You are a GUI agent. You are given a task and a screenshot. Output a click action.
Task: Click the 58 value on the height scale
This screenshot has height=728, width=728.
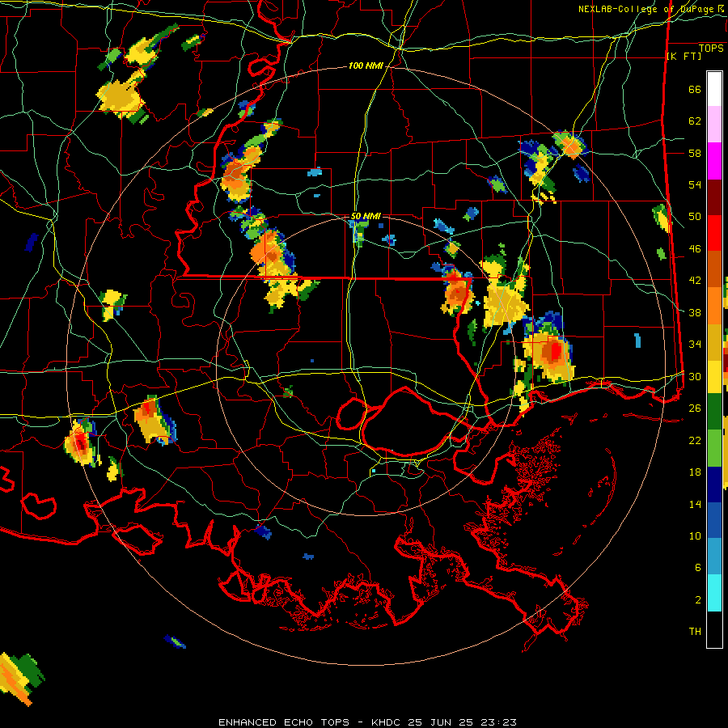pos(695,153)
